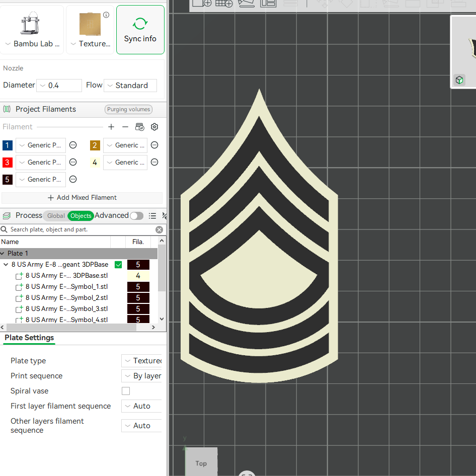Click the object list scroll down arrow
Viewport: 476px width, 476px height.
point(162,319)
